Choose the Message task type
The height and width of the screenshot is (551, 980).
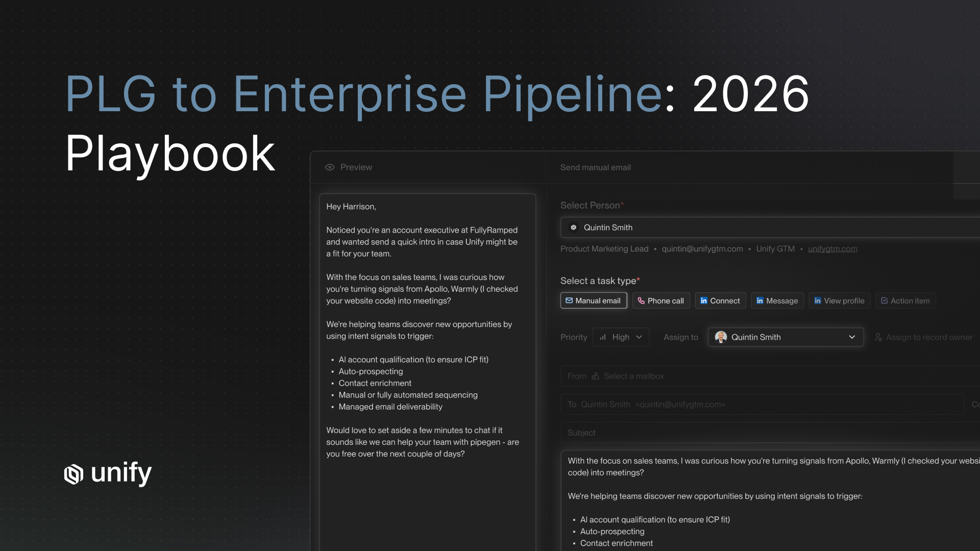[777, 301]
